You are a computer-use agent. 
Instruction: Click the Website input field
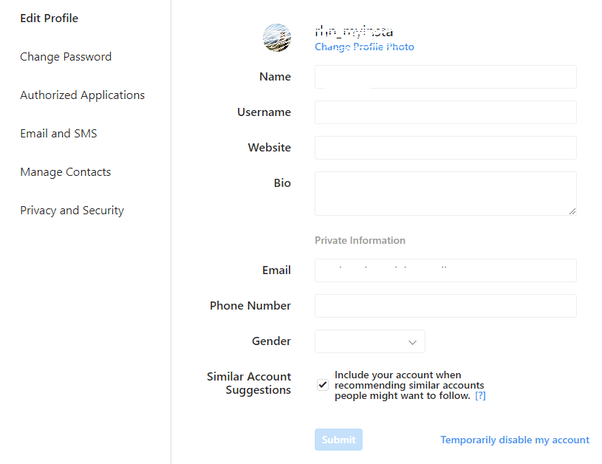[445, 148]
